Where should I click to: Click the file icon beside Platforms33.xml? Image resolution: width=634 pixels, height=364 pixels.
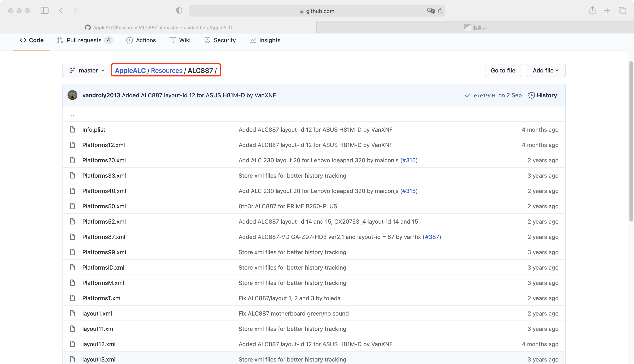point(72,176)
